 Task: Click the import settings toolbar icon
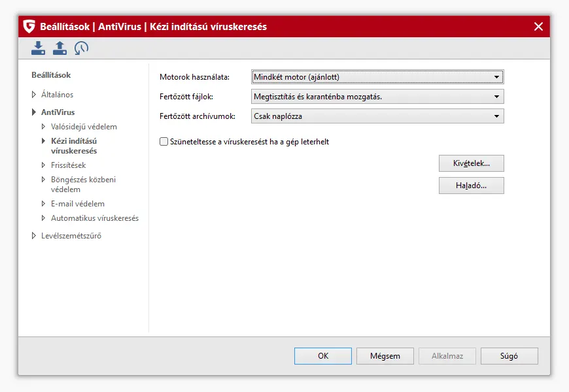tap(39, 48)
